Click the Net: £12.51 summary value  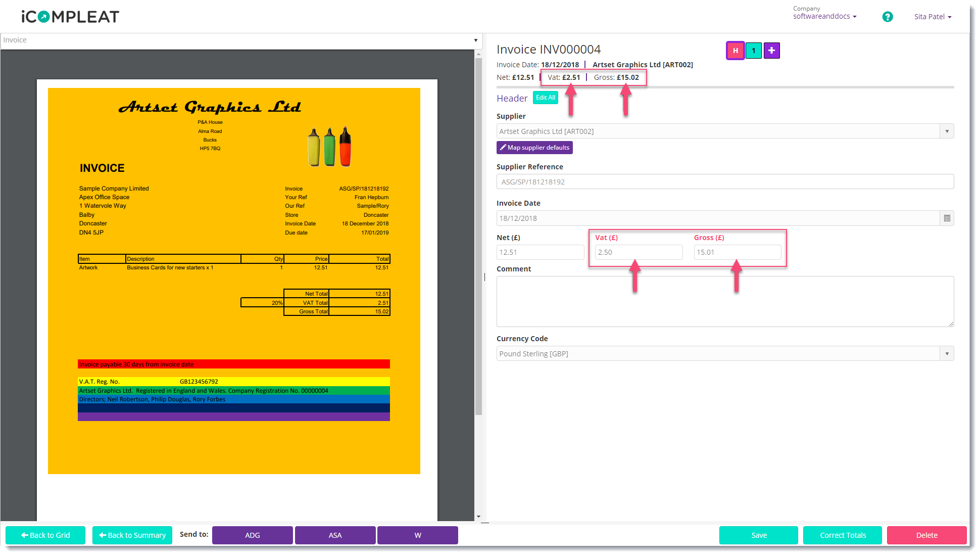tap(515, 77)
